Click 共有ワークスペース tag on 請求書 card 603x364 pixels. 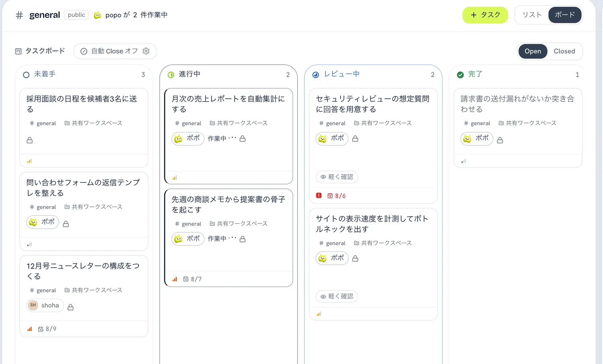tap(527, 123)
